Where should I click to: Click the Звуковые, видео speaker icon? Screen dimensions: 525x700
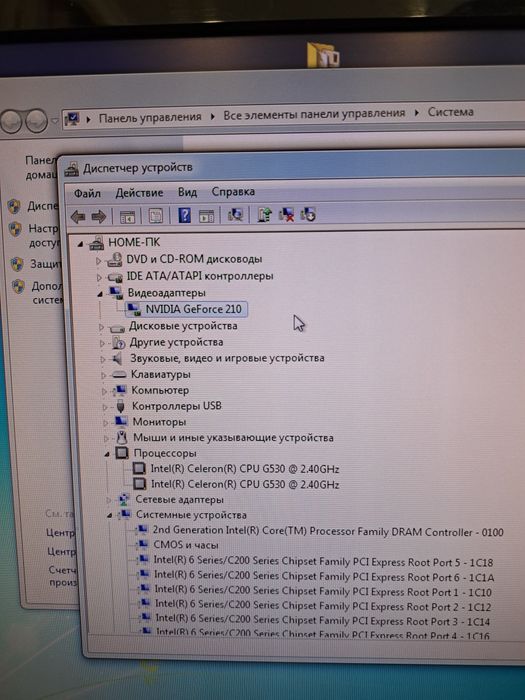[x=118, y=358]
